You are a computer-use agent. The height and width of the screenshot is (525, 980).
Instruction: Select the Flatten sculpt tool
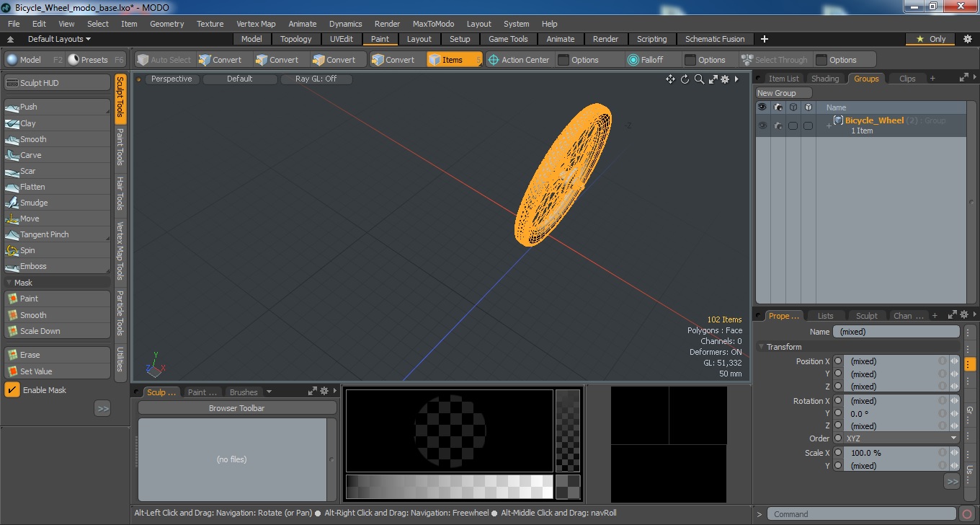coord(58,187)
